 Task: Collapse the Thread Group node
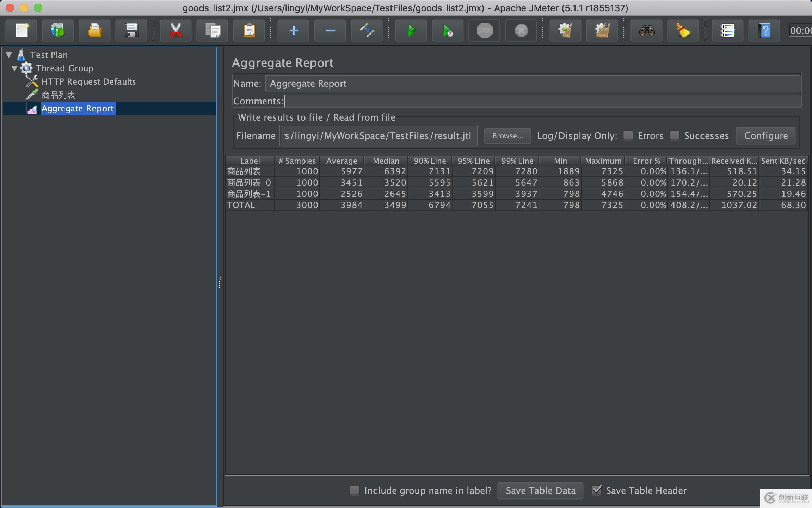pyautogui.click(x=14, y=68)
